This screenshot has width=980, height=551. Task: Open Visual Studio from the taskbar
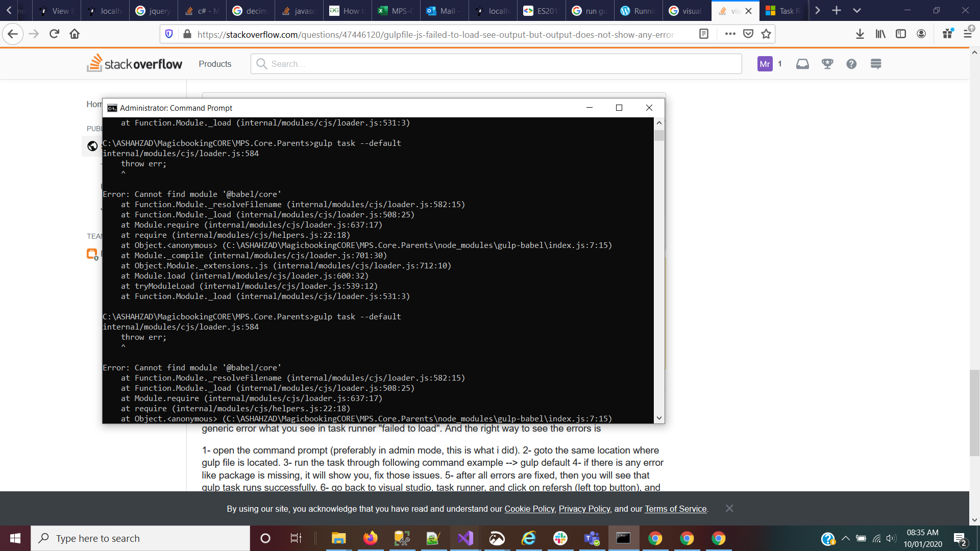tap(465, 538)
